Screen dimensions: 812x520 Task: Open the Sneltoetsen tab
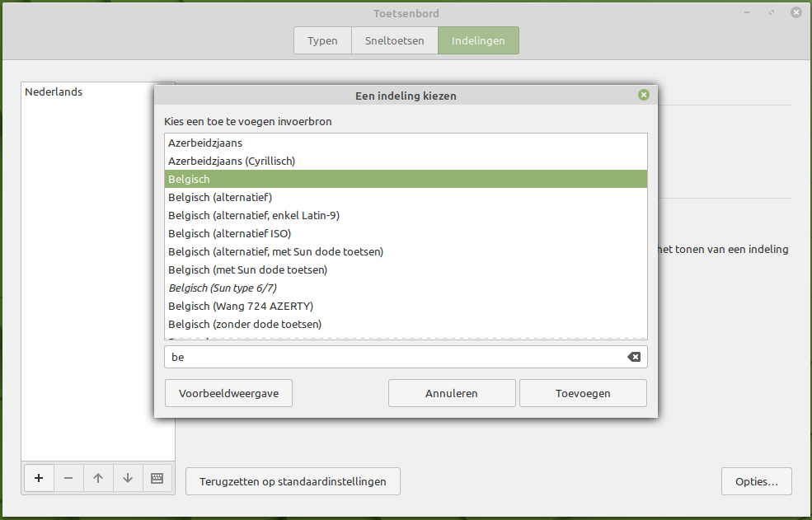[395, 41]
